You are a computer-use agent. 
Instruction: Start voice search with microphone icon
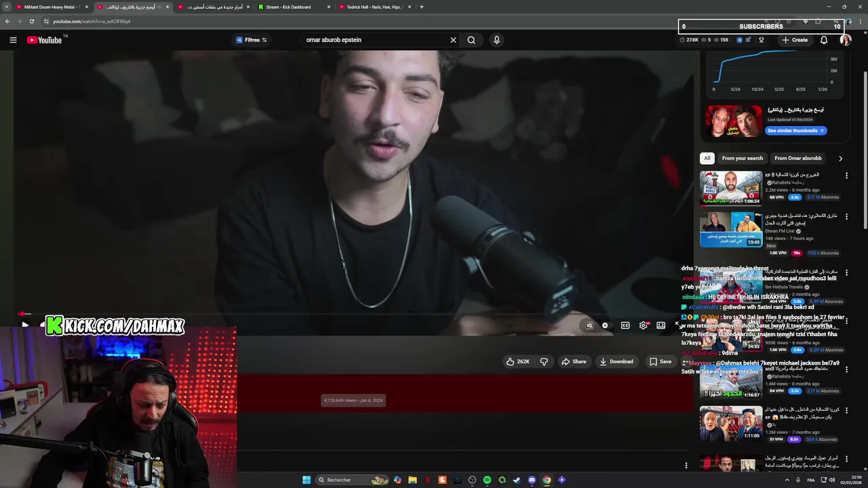point(496,40)
